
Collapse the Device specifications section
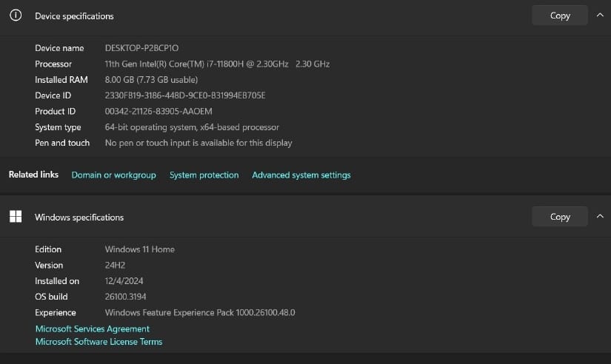pyautogui.click(x=600, y=16)
